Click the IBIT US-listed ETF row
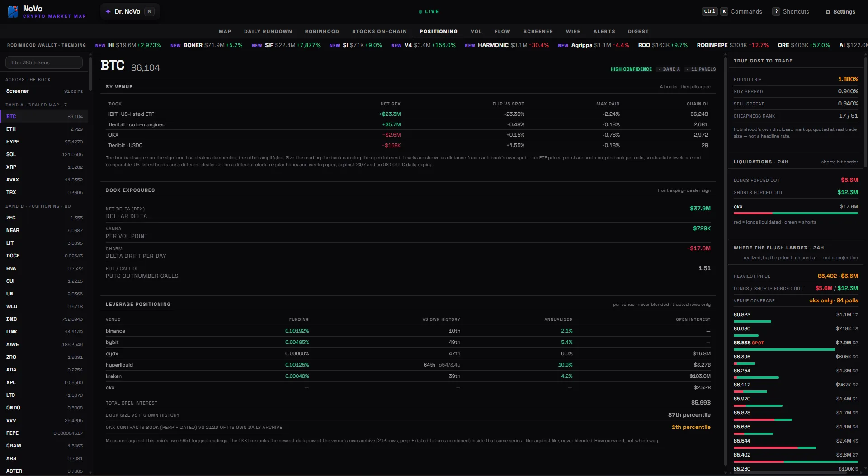Viewport: 868px width, 476px height. tap(408, 114)
